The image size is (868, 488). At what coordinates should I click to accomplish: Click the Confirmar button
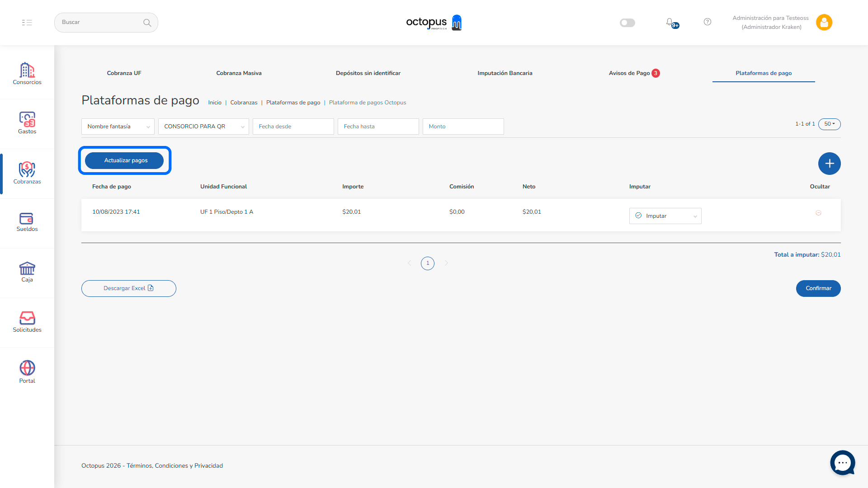818,288
